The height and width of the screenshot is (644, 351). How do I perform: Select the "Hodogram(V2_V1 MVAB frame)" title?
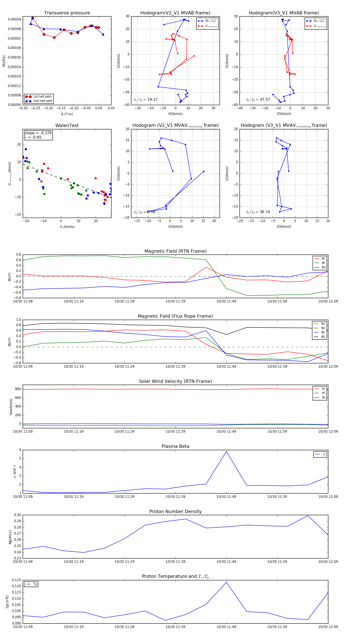(x=175, y=13)
